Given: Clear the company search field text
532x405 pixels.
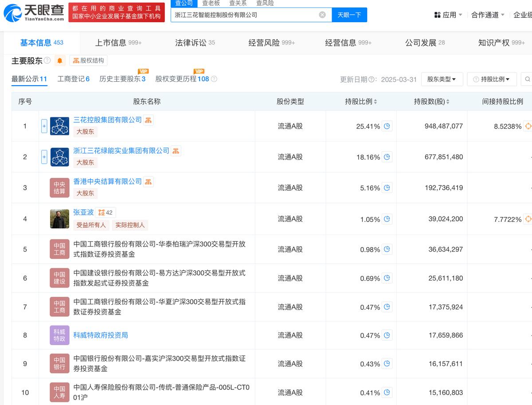Looking at the screenshot, I should 322,15.
